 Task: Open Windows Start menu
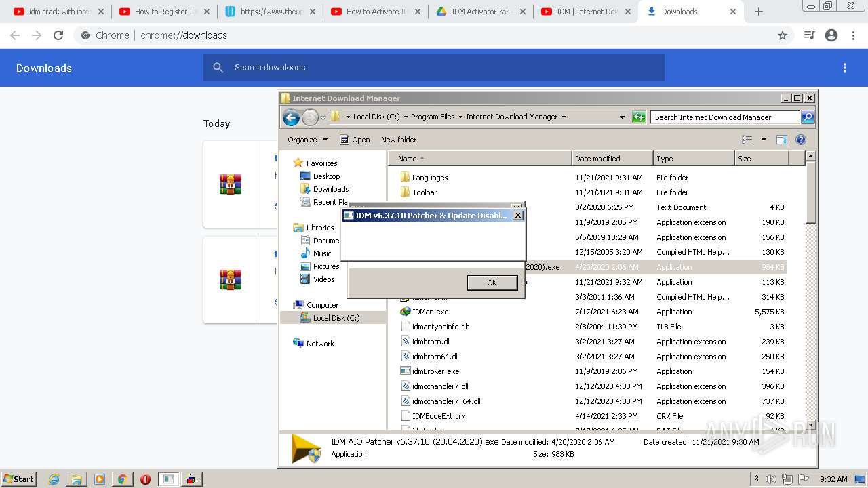(x=18, y=479)
